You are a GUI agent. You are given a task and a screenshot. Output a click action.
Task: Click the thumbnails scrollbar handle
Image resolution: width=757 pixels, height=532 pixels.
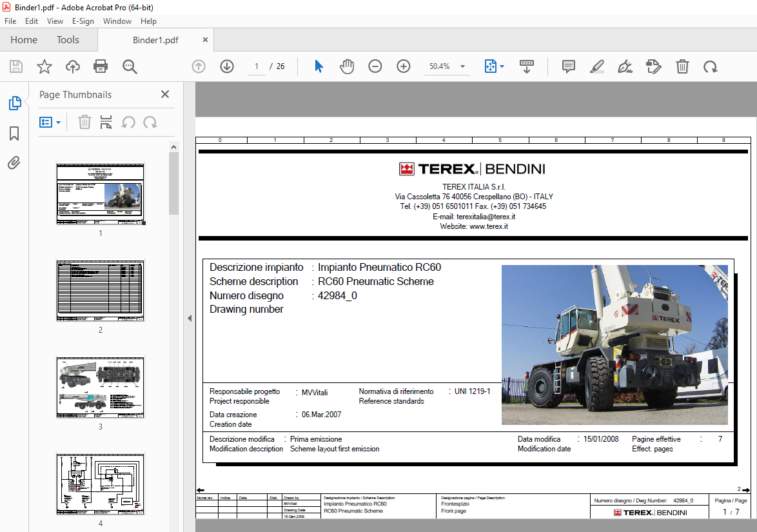pyautogui.click(x=174, y=183)
